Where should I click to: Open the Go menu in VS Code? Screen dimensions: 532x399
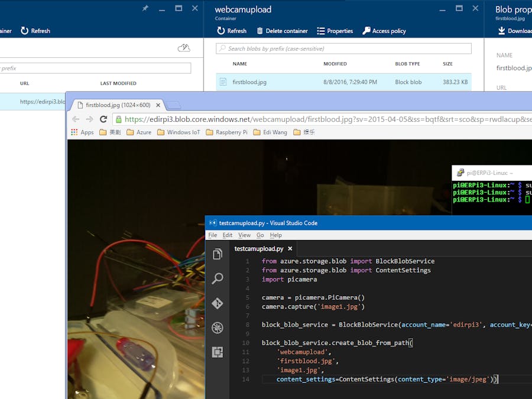(261, 235)
